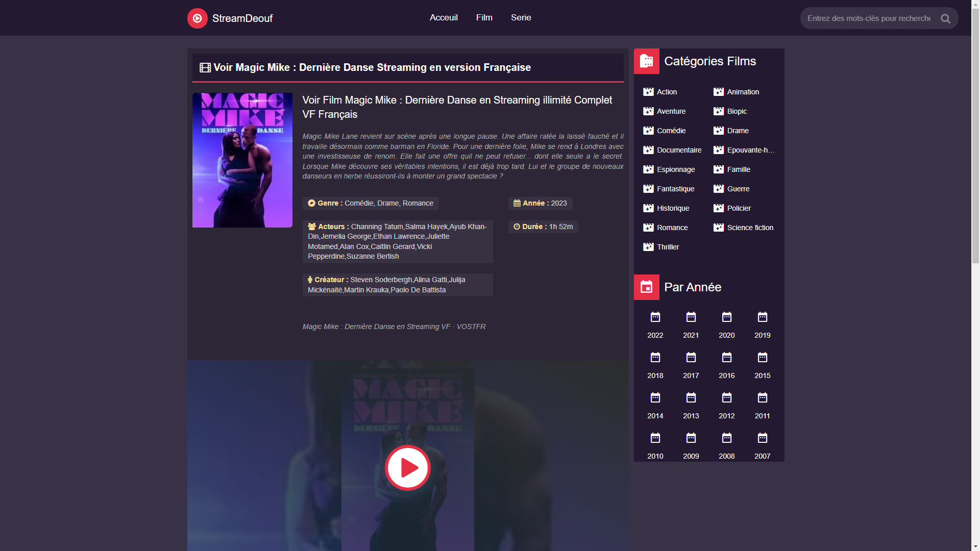Click the calendar icon above 2015
980x551 pixels.
[x=763, y=357]
